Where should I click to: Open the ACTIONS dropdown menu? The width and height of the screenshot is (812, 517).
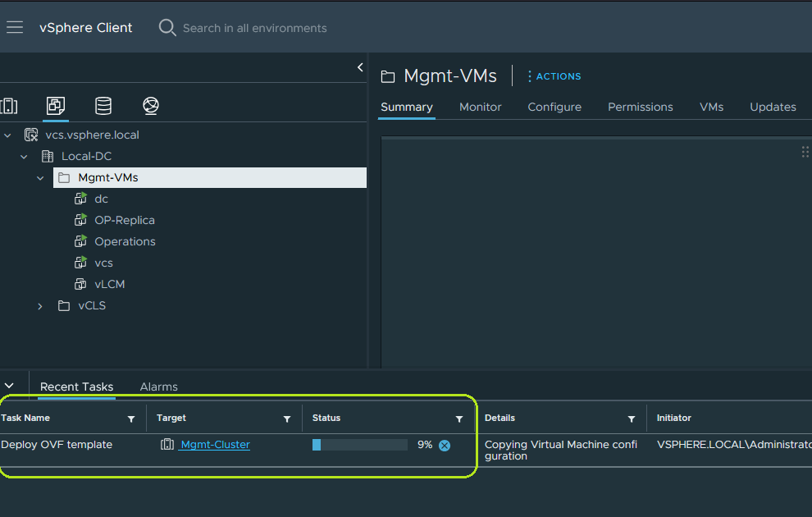point(554,76)
